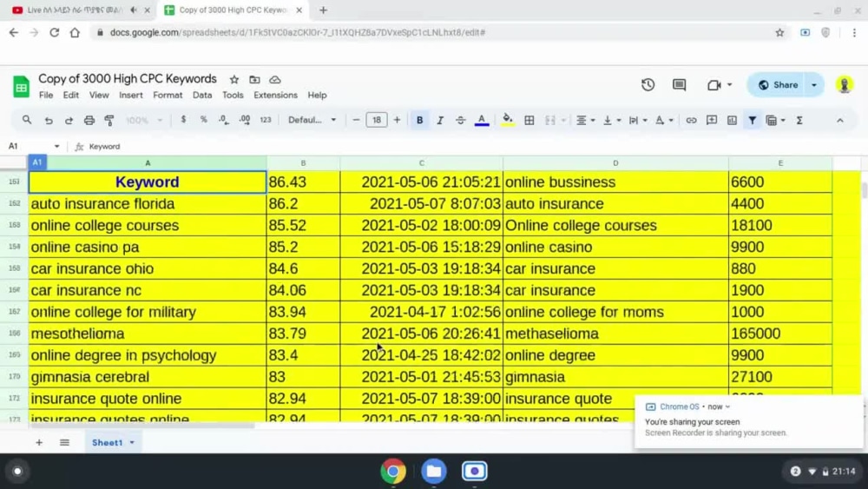Open the horizontal align dropdown
The height and width of the screenshot is (489, 868).
click(x=585, y=120)
